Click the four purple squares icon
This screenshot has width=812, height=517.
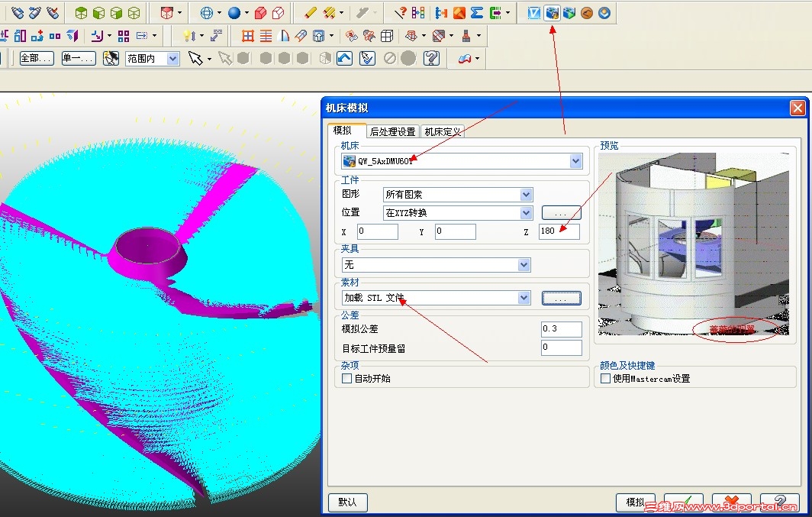[124, 36]
